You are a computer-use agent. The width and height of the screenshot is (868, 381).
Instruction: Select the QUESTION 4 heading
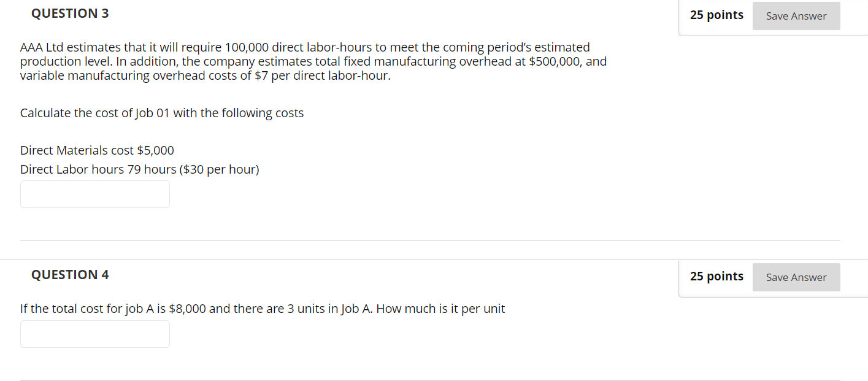(70, 275)
